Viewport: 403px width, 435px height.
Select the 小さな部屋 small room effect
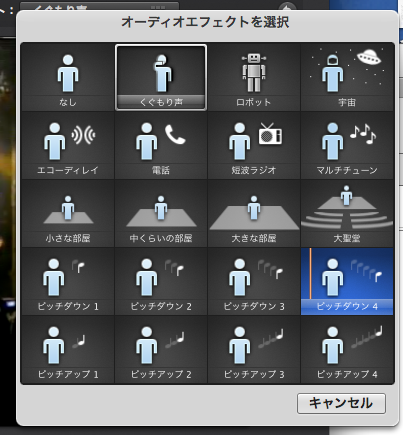pyautogui.click(x=68, y=214)
